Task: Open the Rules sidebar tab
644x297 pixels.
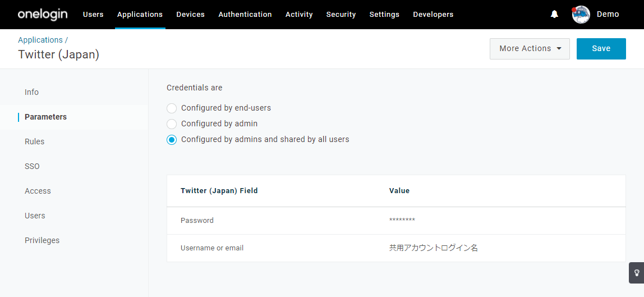Action: point(35,141)
